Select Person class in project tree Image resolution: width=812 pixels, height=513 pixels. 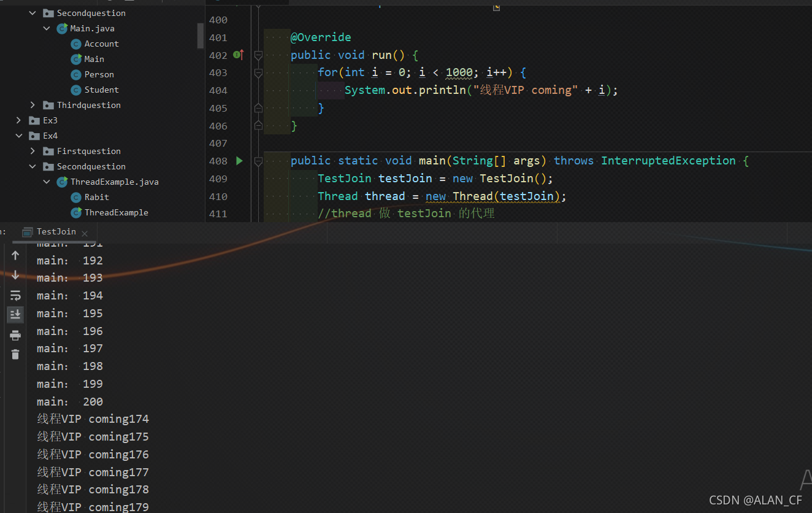click(x=99, y=74)
